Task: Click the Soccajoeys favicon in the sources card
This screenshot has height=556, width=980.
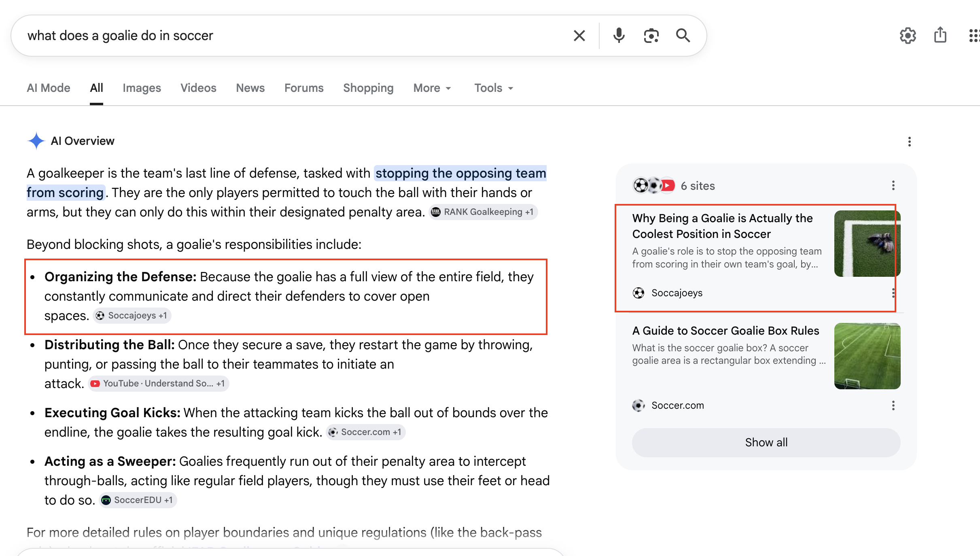Action: 638,293
